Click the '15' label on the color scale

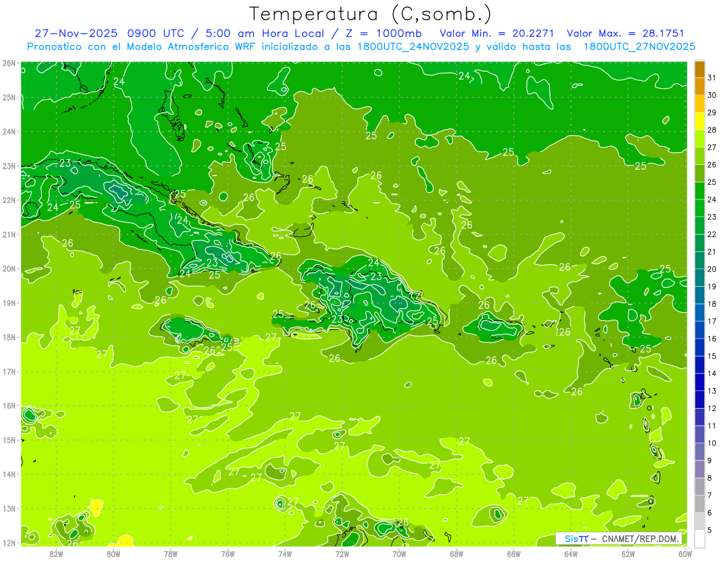point(712,356)
